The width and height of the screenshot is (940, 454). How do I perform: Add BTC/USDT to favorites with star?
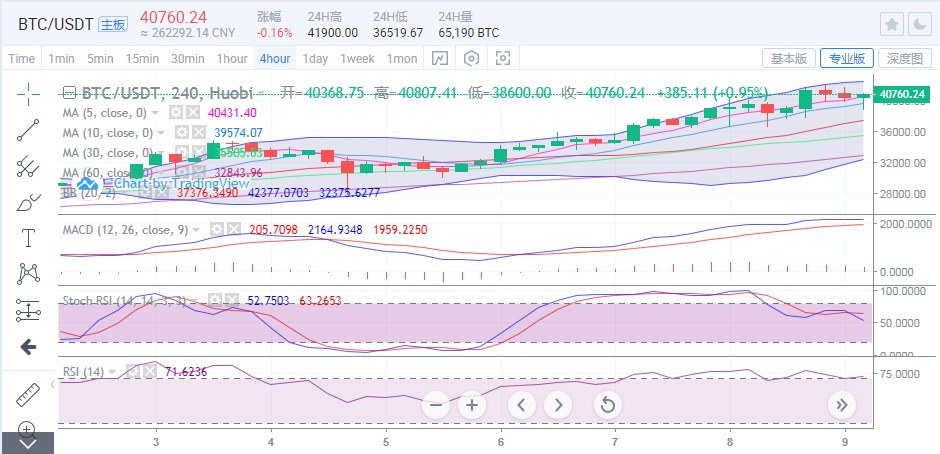pyautogui.click(x=891, y=24)
